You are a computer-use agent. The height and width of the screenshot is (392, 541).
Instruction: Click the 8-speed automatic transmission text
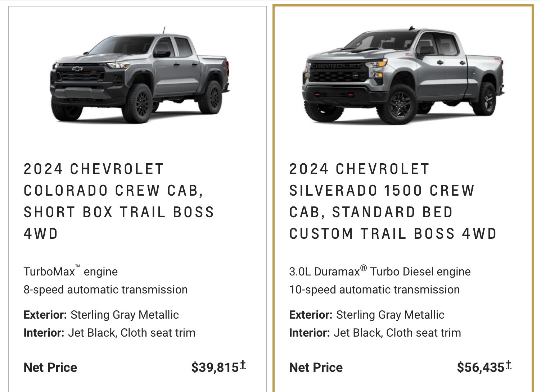click(x=105, y=290)
